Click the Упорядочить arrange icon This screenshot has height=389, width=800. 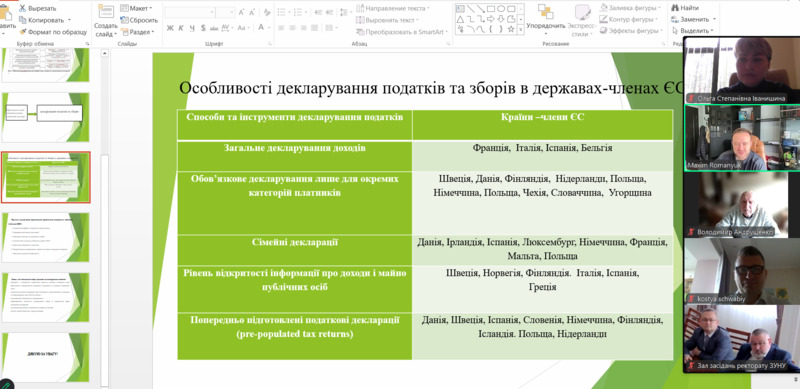coord(545,11)
